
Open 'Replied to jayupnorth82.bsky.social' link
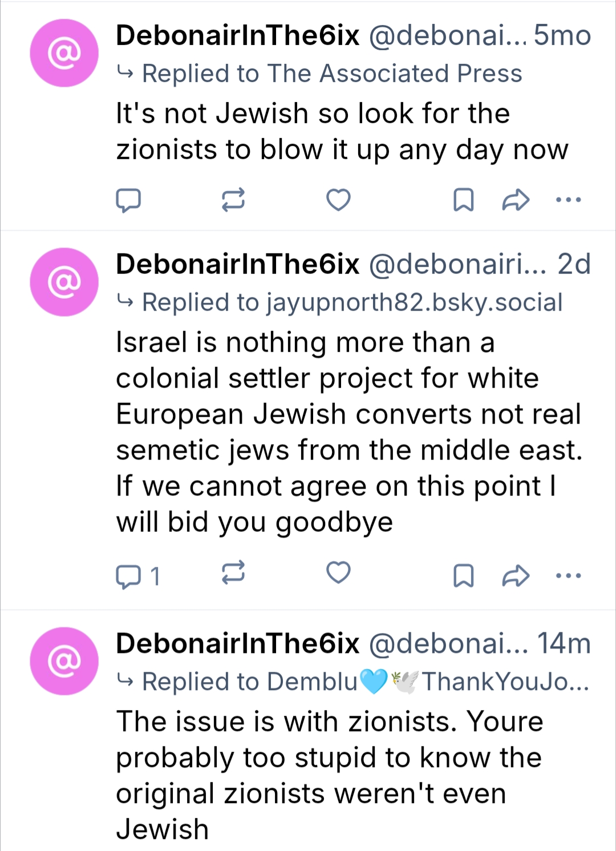(351, 303)
